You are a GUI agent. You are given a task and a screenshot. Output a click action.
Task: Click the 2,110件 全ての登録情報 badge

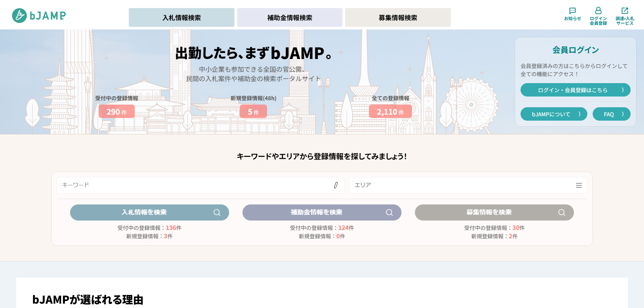(x=390, y=111)
